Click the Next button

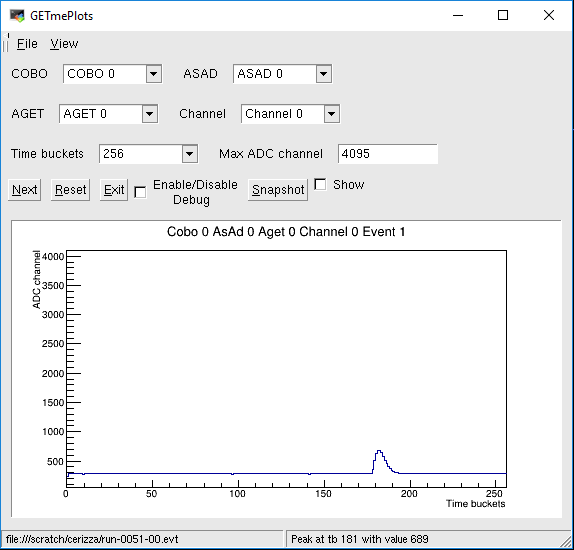click(25, 190)
